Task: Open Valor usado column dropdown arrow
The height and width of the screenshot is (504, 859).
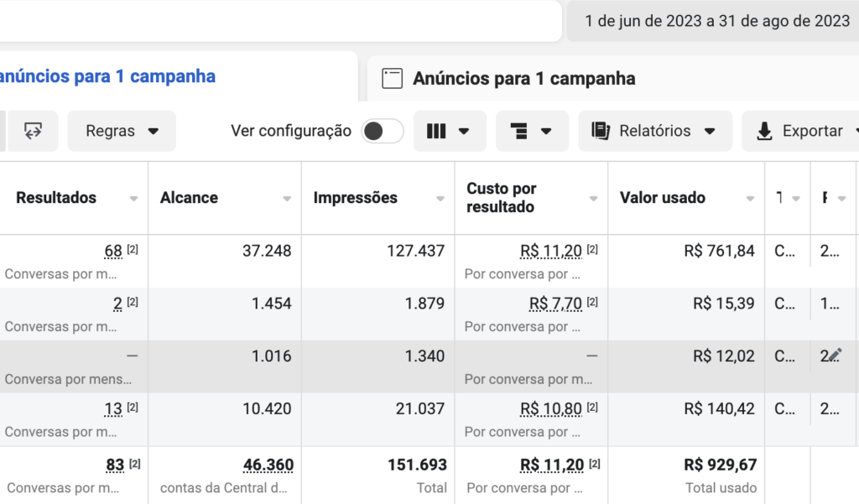Action: pos(751,198)
